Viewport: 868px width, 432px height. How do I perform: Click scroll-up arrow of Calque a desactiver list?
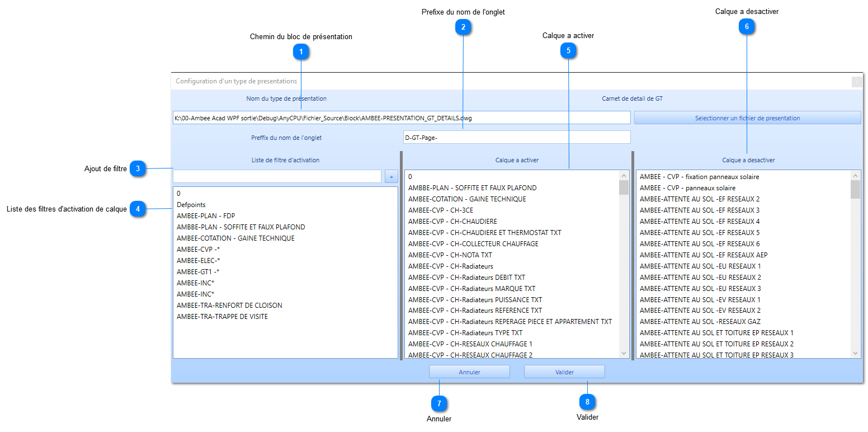coord(856,176)
